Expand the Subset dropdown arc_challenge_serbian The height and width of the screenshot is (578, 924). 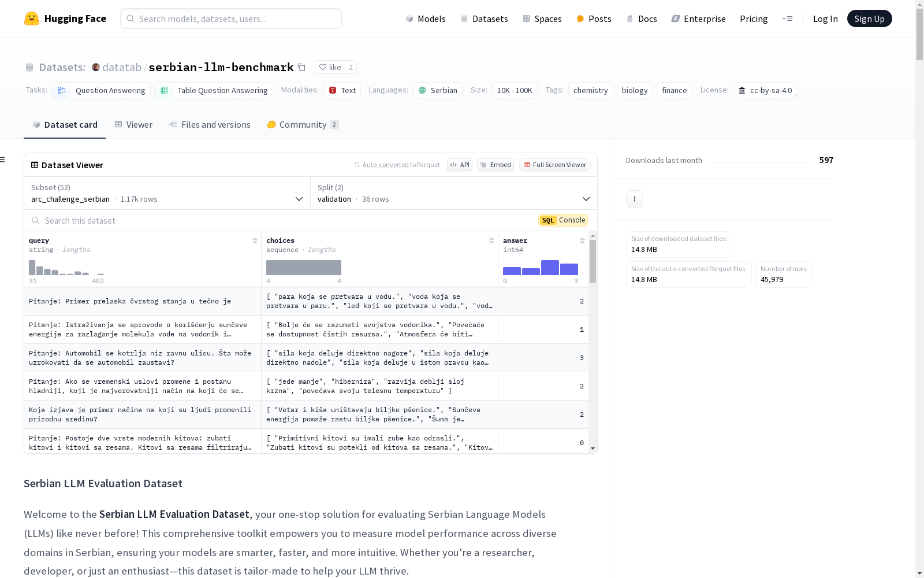click(x=167, y=193)
